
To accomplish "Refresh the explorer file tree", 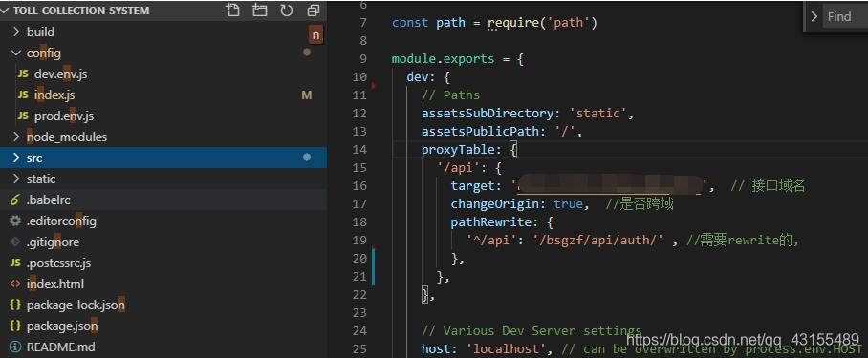I will click(x=286, y=10).
